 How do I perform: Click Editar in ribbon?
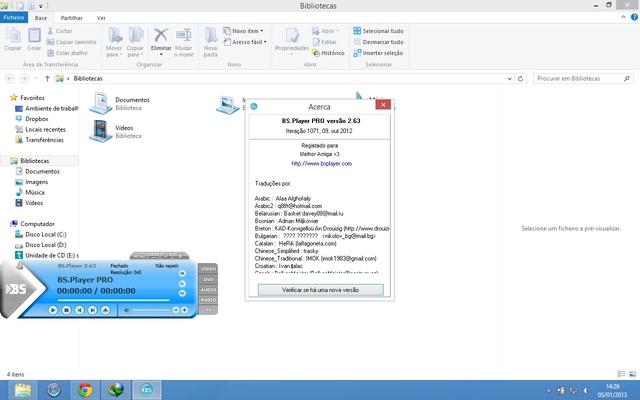[x=324, y=42]
